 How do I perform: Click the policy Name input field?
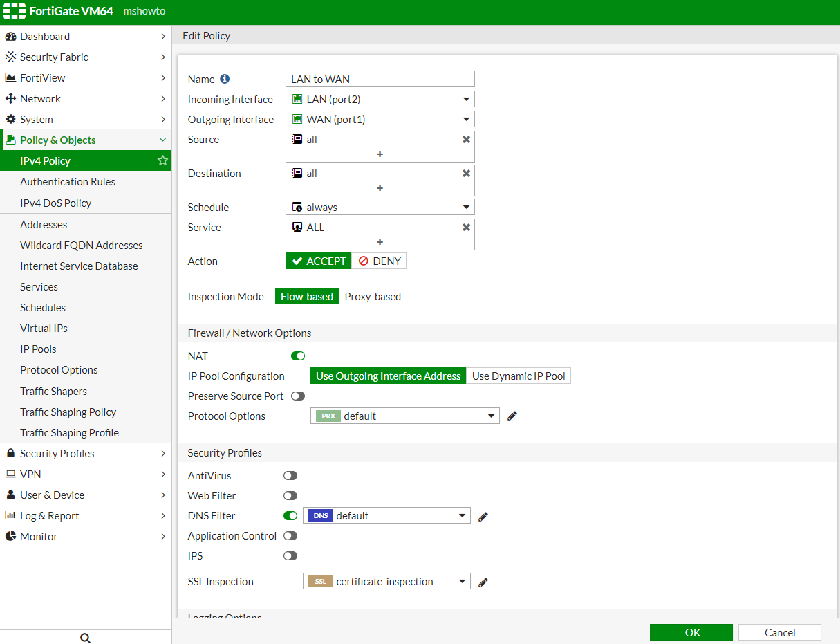pos(380,79)
